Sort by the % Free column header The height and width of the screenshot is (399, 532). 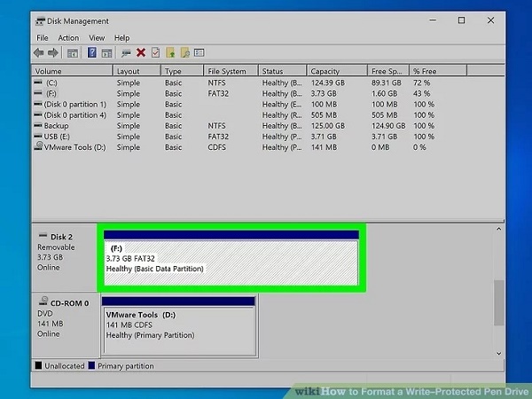point(438,71)
